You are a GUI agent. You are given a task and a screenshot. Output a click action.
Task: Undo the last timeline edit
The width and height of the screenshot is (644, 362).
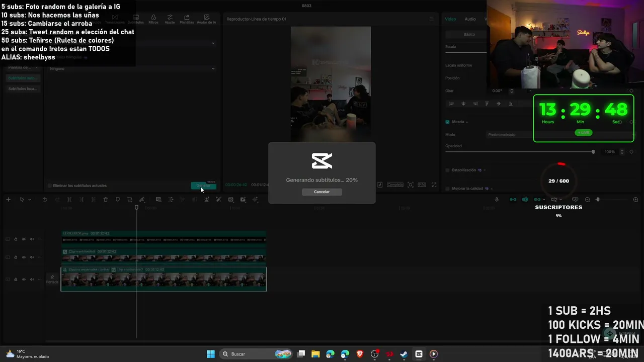45,200
